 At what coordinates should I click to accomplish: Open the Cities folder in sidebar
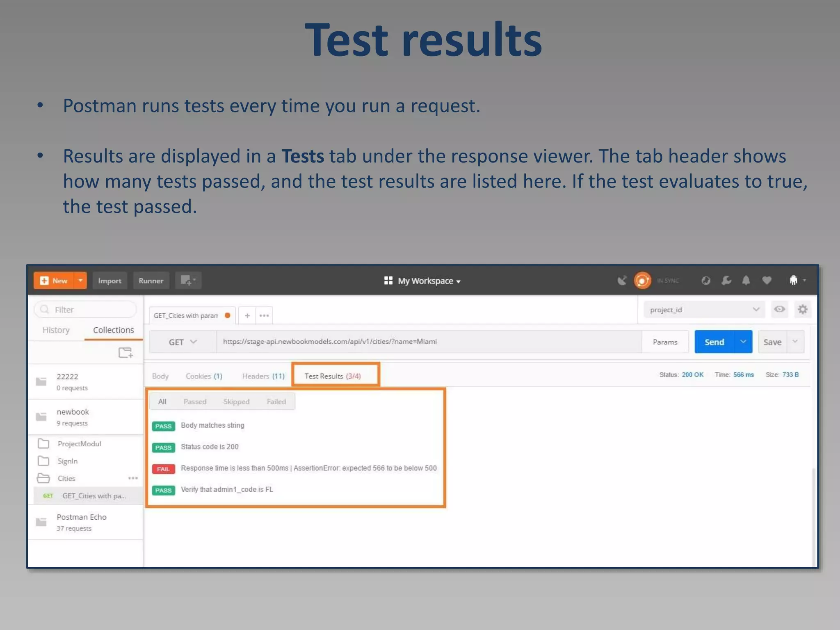(x=66, y=478)
